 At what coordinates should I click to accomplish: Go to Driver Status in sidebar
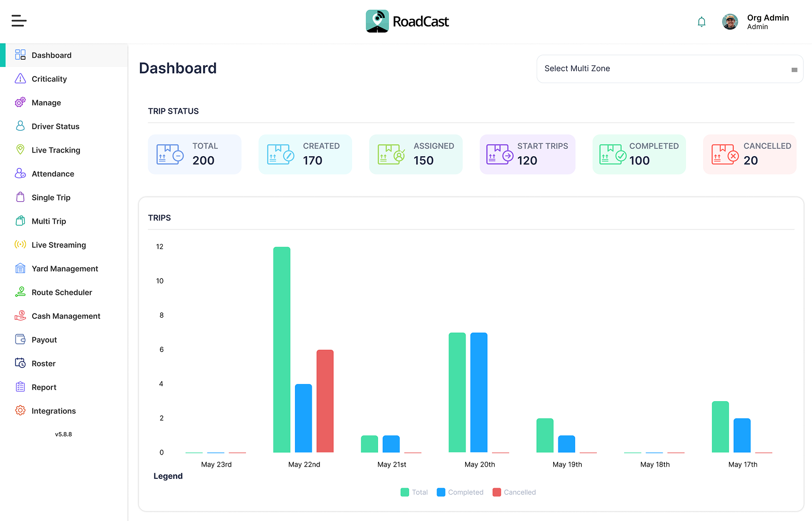[x=55, y=126]
